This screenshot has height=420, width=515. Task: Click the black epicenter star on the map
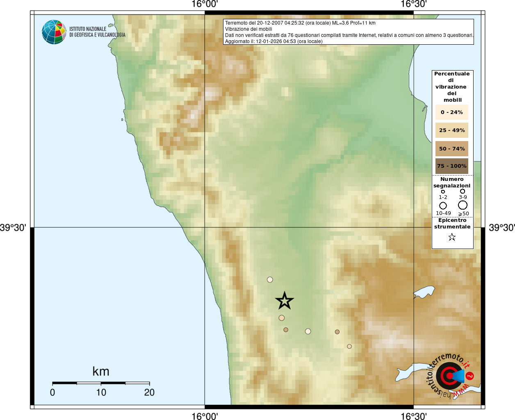point(285,301)
